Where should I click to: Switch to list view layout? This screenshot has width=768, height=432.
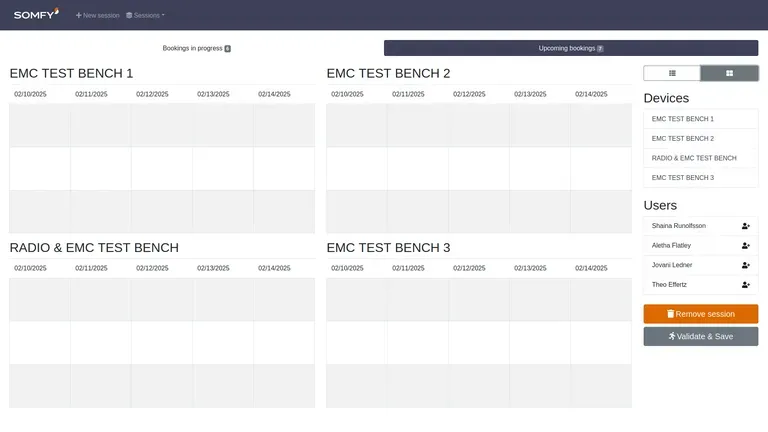pyautogui.click(x=672, y=73)
